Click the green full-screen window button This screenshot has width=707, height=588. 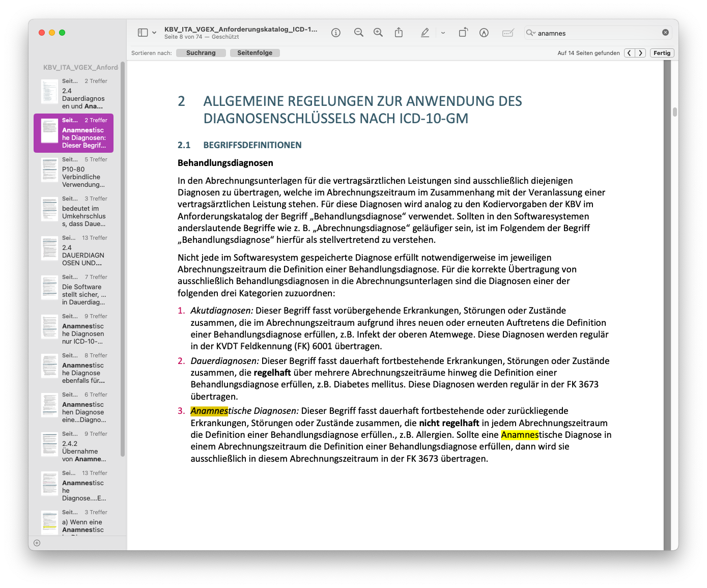point(62,33)
